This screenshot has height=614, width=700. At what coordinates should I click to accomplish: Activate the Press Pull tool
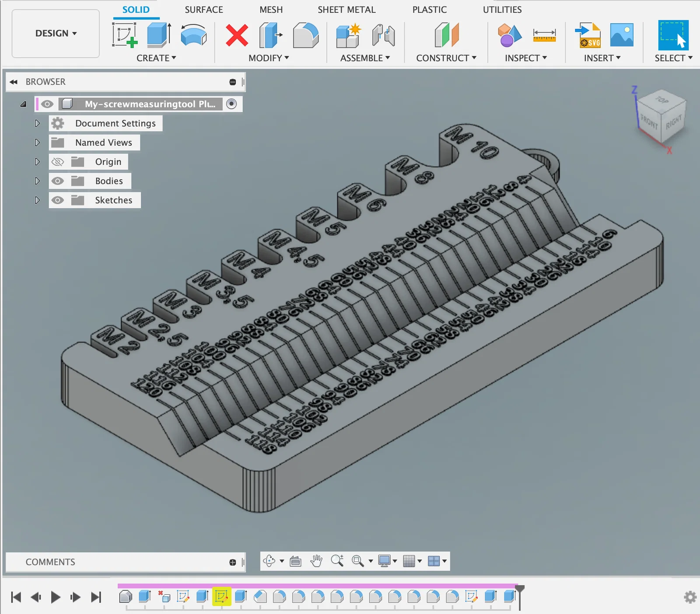pyautogui.click(x=271, y=35)
